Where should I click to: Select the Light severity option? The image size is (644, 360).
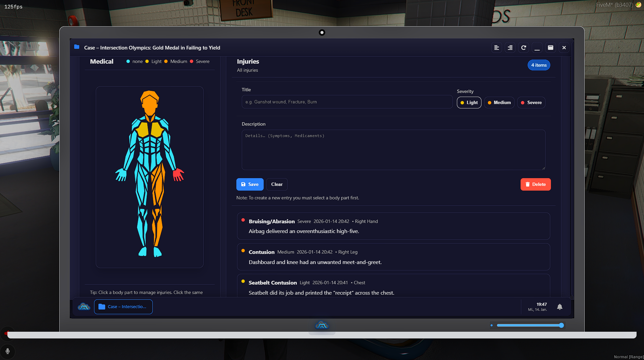tap(469, 102)
